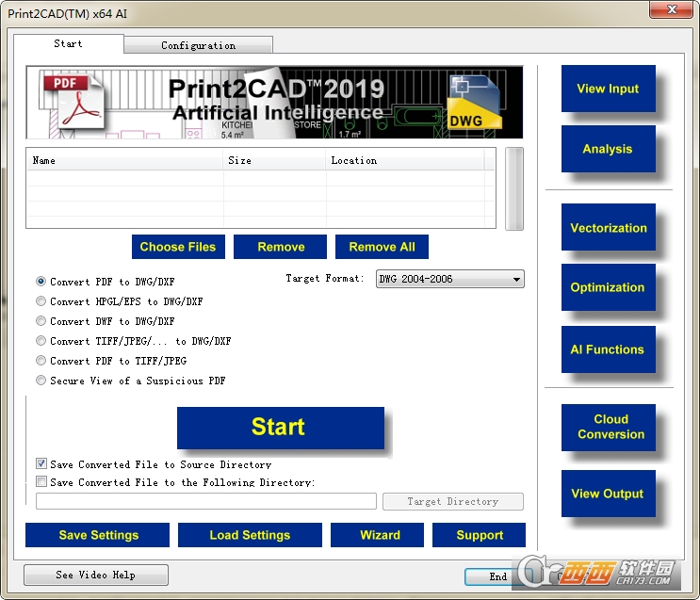
Task: Enable Save Converted File to Following Directory
Action: point(41,481)
